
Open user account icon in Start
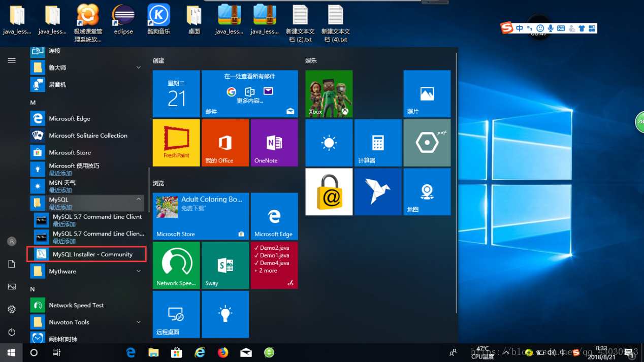coord(12,242)
